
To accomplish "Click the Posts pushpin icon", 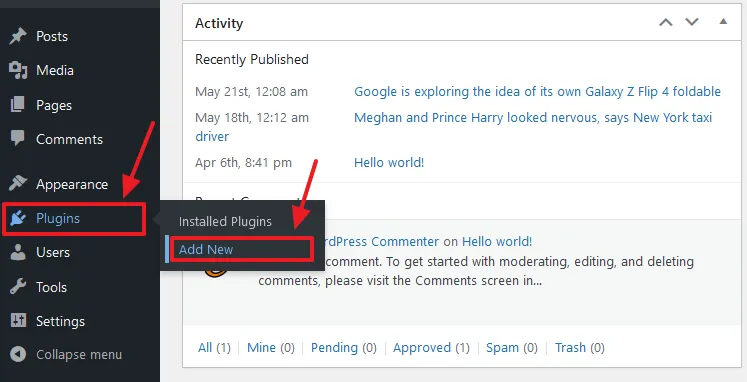I will point(18,36).
